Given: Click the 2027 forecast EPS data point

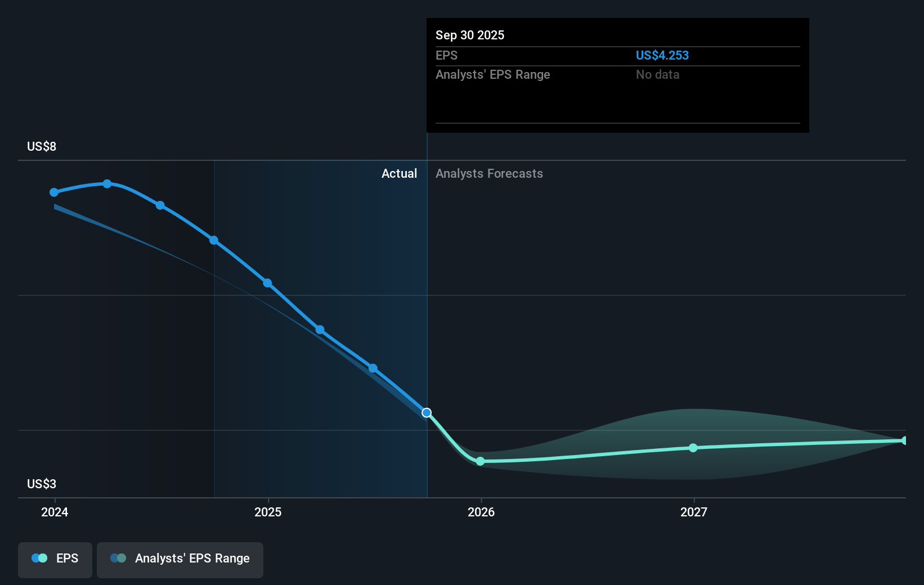Looking at the screenshot, I should (x=693, y=448).
